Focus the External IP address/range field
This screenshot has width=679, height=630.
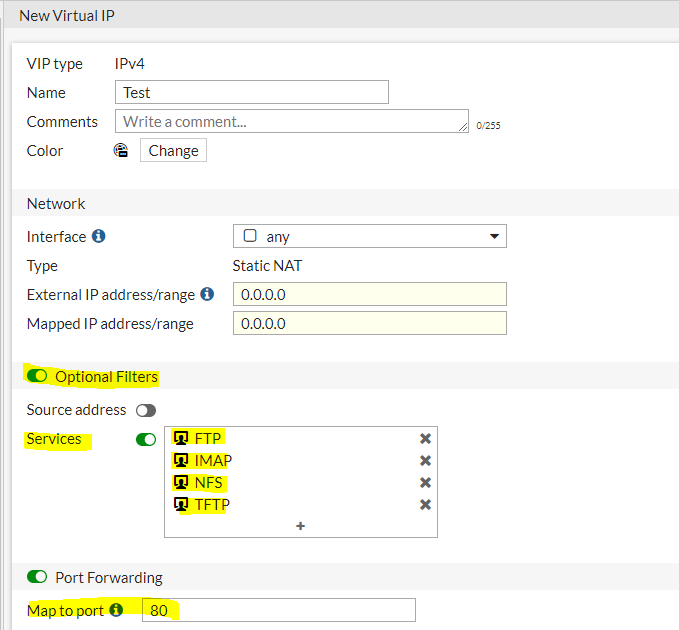pyautogui.click(x=369, y=294)
